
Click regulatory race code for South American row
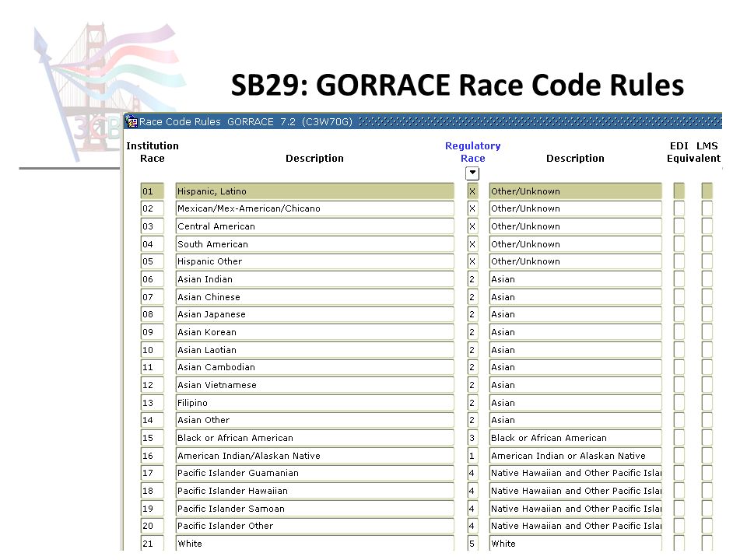pyautogui.click(x=472, y=243)
